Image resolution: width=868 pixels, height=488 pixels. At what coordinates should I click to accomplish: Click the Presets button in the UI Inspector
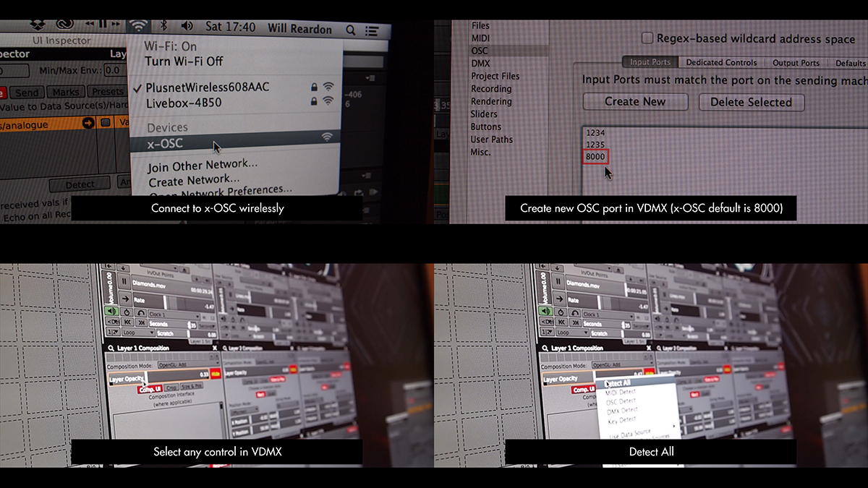(x=107, y=92)
